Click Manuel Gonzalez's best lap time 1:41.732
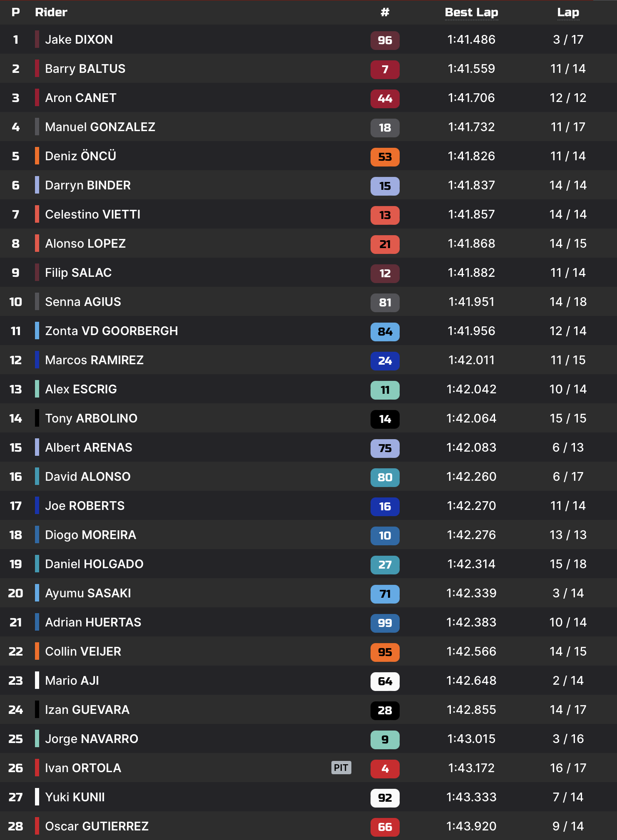Screen dimensions: 617x840 [x=471, y=127]
